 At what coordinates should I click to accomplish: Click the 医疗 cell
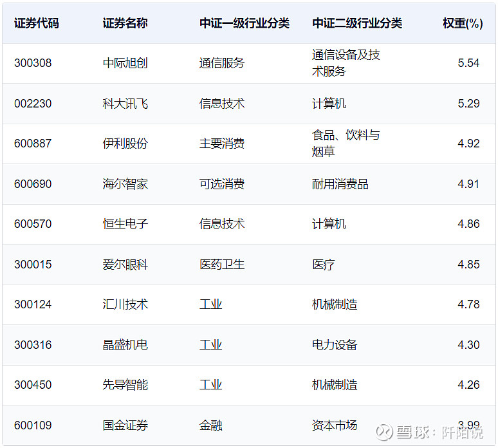[x=324, y=265]
